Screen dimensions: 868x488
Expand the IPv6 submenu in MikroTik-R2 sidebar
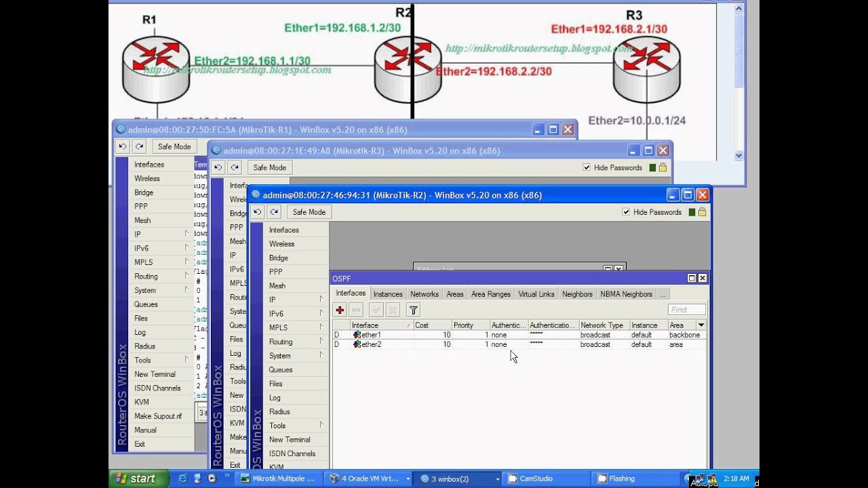click(321, 313)
